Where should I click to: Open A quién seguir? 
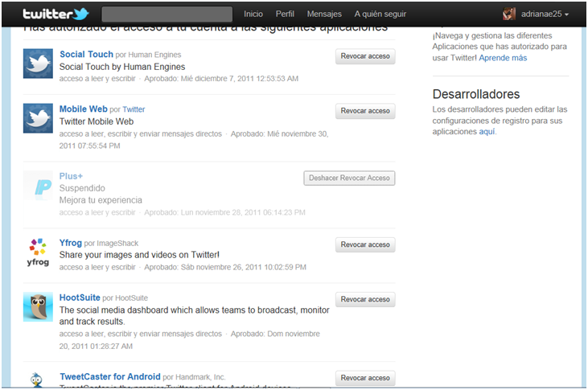(x=380, y=14)
